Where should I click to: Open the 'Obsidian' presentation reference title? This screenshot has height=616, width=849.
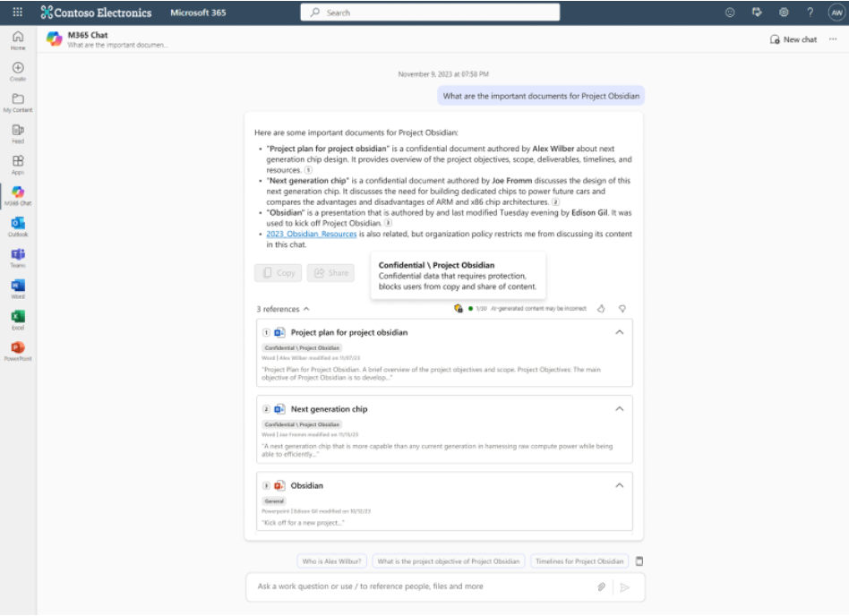click(307, 485)
